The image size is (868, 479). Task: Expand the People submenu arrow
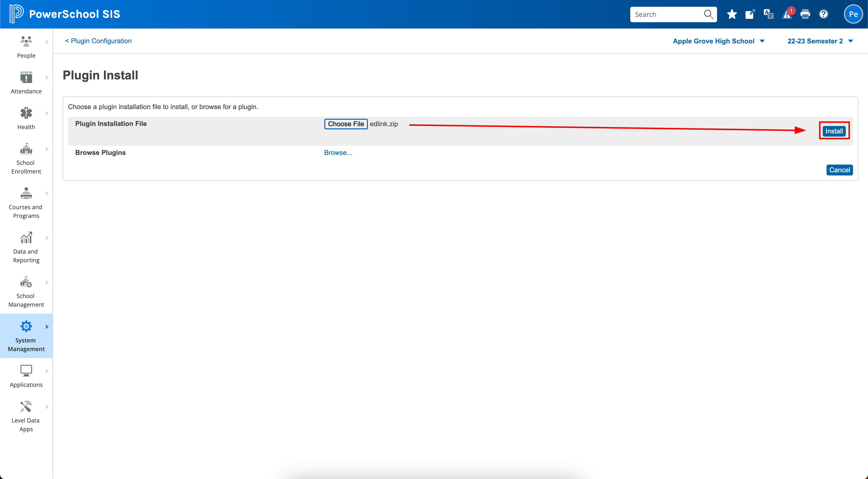click(x=47, y=42)
